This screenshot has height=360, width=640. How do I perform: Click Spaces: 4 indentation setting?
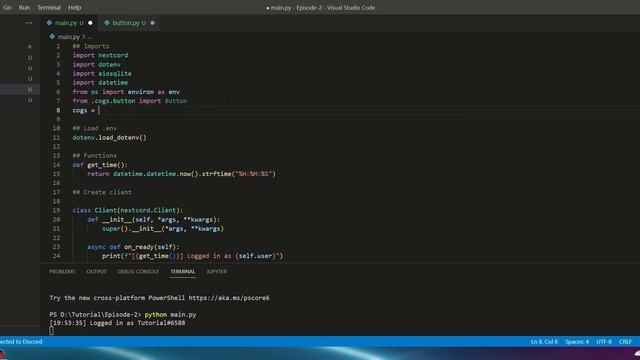[577, 342]
